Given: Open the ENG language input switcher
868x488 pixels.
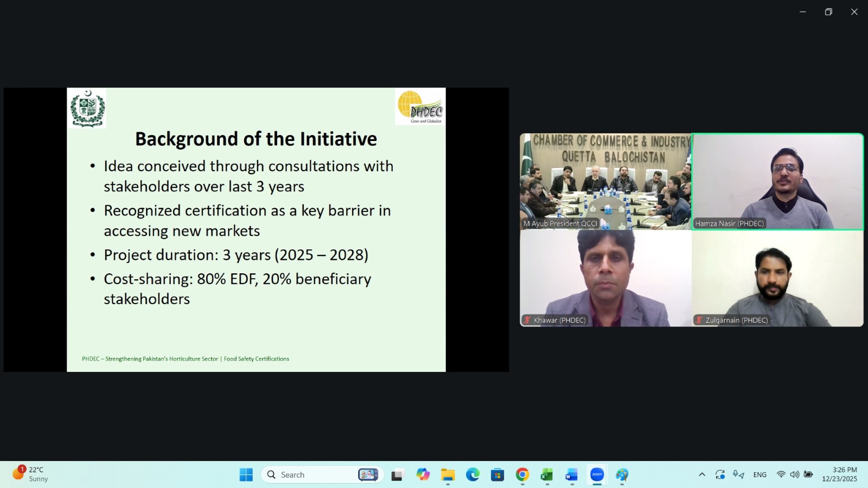Looking at the screenshot, I should pos(759,475).
